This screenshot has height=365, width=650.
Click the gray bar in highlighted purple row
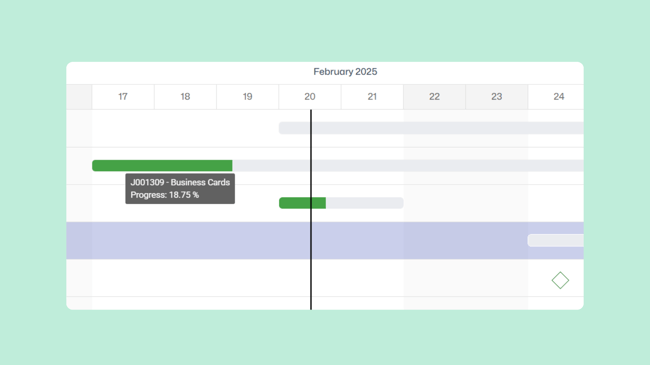click(555, 240)
